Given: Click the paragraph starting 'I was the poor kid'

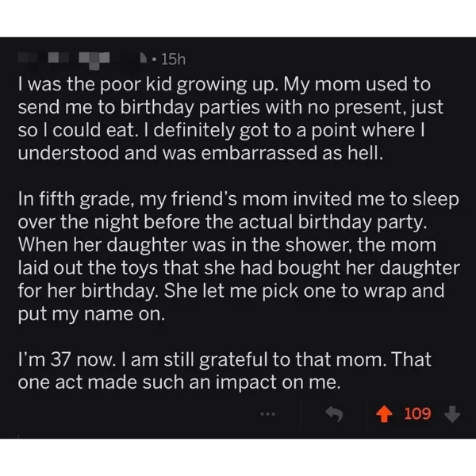Looking at the screenshot, I should 230,118.
